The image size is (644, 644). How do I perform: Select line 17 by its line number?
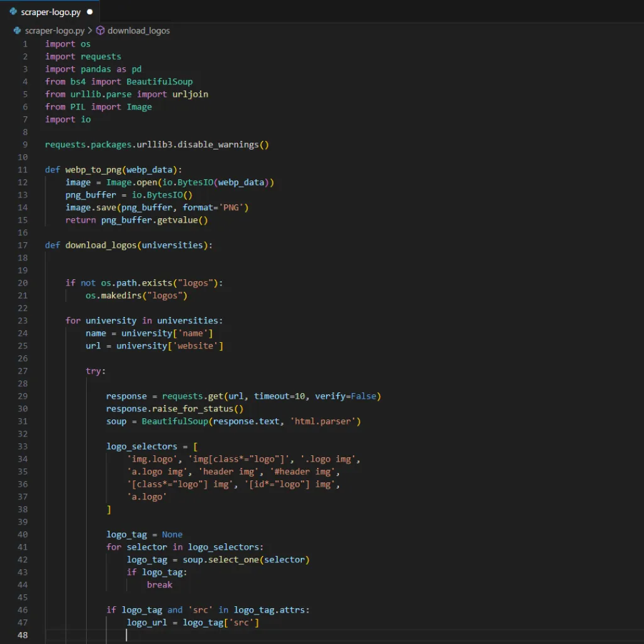tap(23, 245)
